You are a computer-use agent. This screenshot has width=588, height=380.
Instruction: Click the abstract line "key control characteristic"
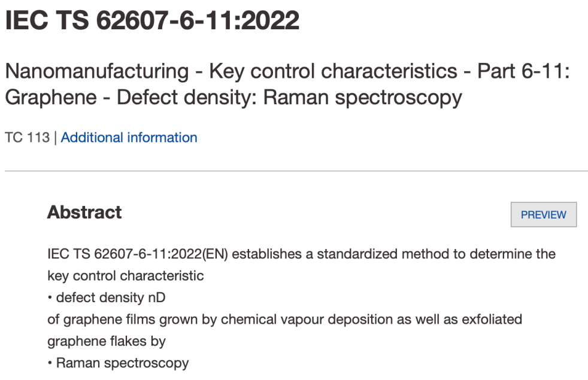click(x=125, y=276)
